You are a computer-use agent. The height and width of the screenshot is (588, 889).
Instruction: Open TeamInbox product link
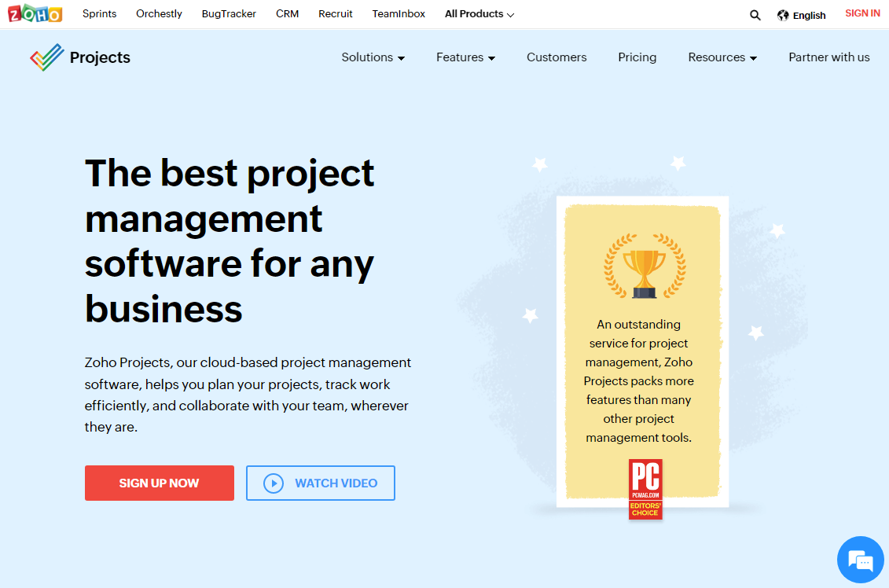pos(398,13)
